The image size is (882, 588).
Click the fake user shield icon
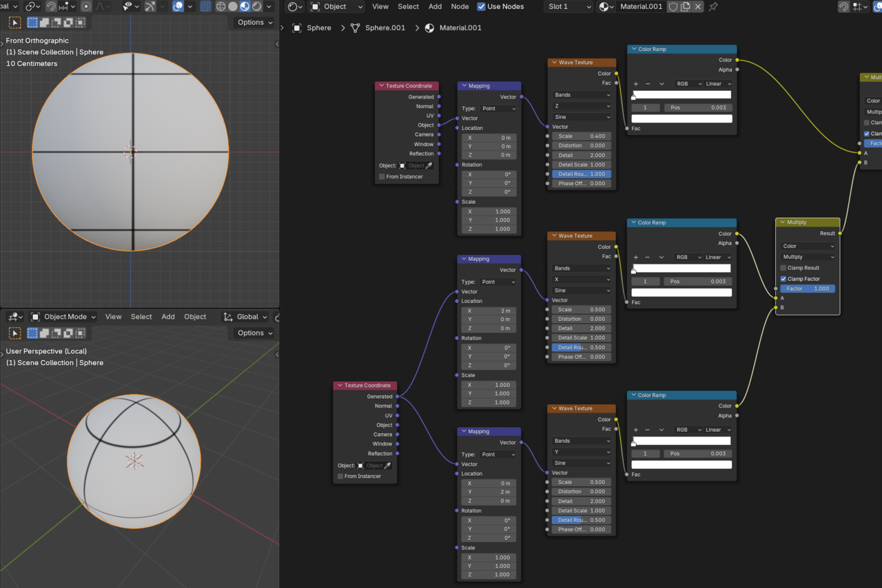pos(673,7)
